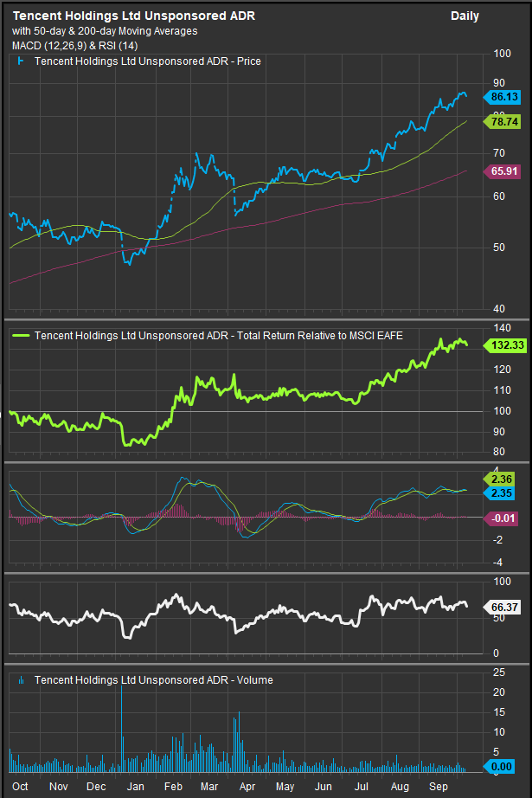The height and width of the screenshot is (798, 532).
Task: Jump to Apr on the time axis
Action: [247, 786]
